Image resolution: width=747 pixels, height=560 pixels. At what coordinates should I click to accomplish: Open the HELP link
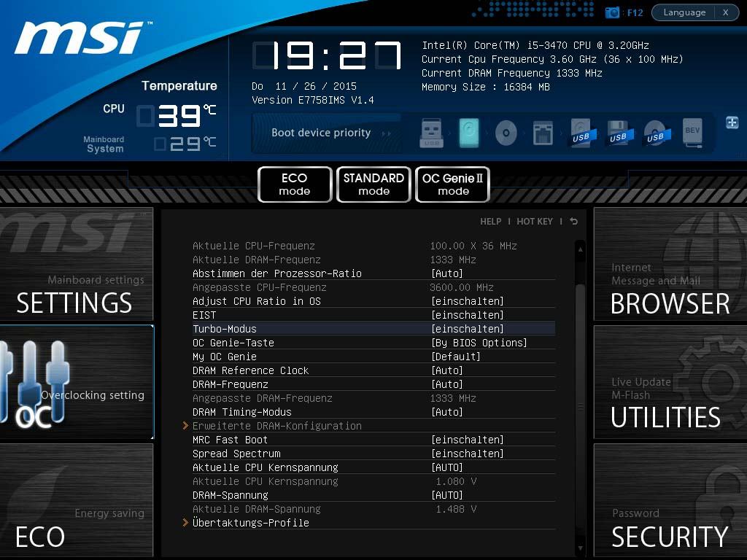491,222
